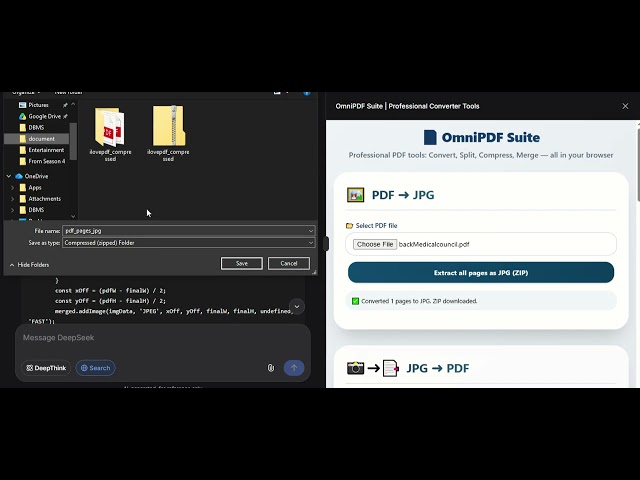
Task: Open the Entertainment folder in sidebar
Action: (x=46, y=150)
